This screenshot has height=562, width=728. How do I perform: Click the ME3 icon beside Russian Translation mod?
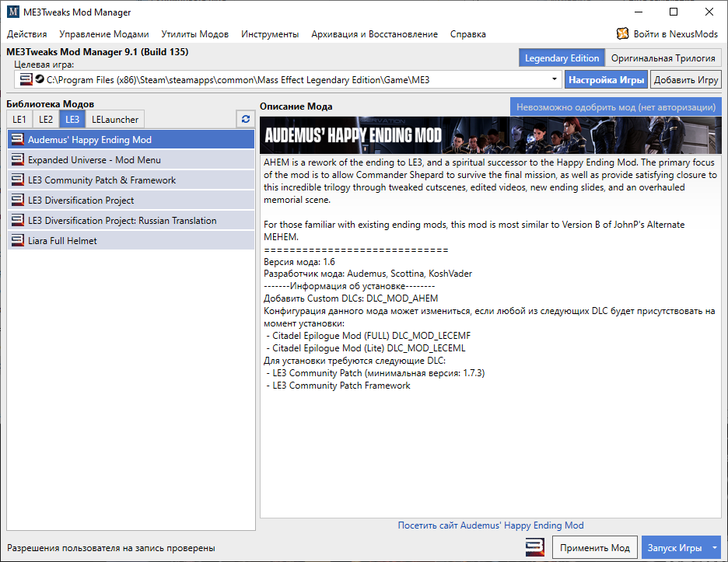click(x=18, y=220)
